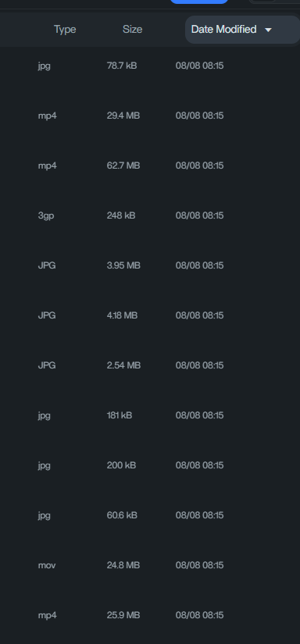Select the 60.6 kB jpg file row
This screenshot has height=644, width=300.
150,515
